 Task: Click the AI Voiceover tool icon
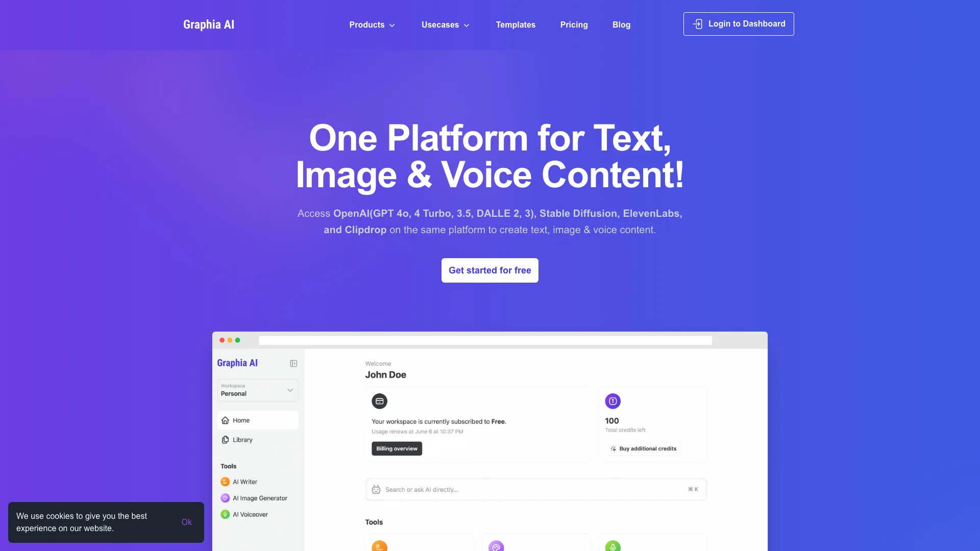click(x=225, y=514)
